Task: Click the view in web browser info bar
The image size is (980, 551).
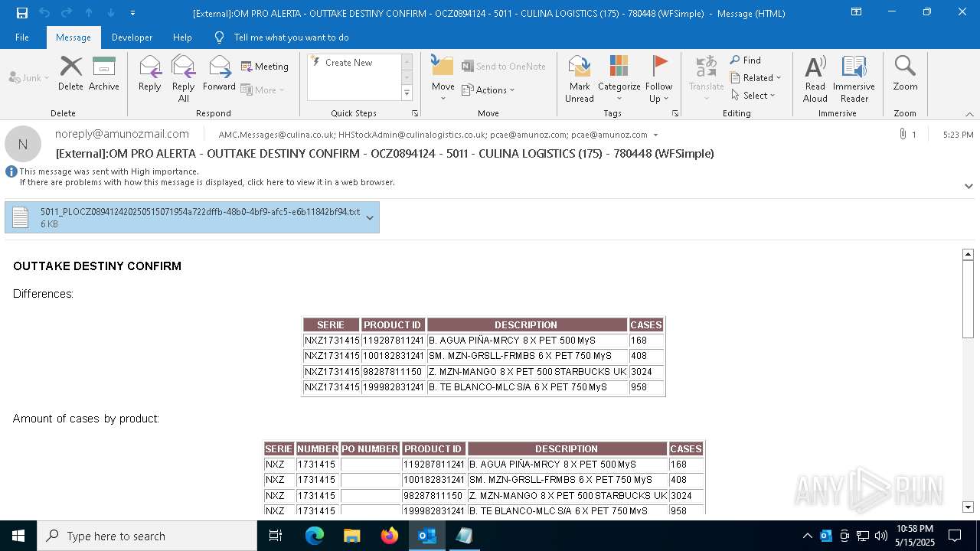Action: [207, 182]
